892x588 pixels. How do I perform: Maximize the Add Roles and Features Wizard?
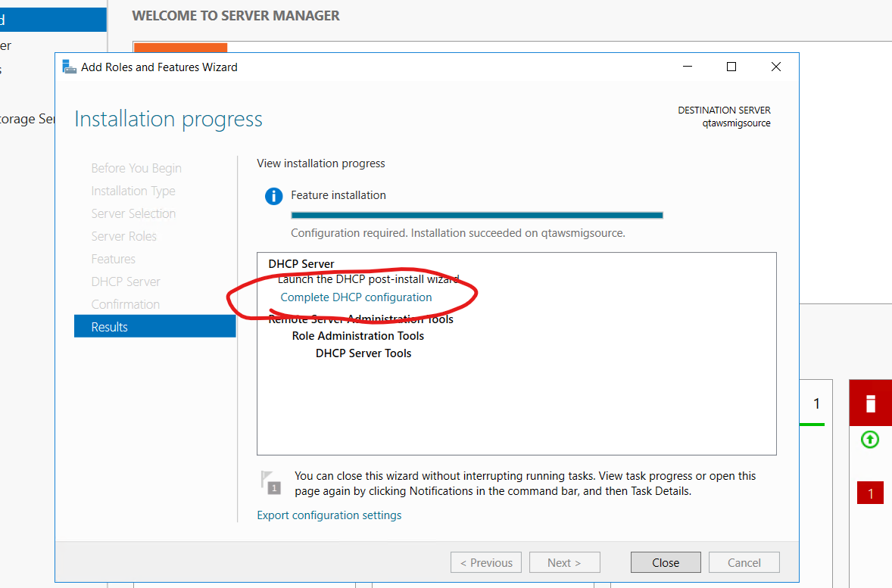point(731,67)
